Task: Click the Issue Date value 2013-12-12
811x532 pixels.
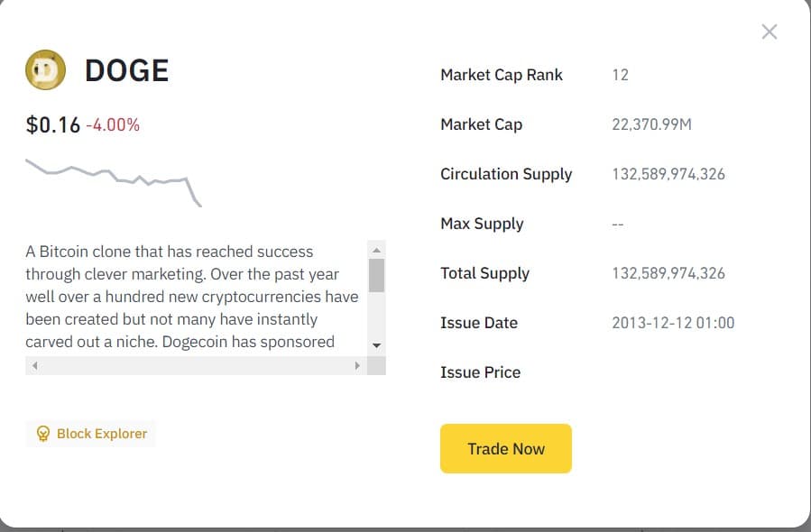Action: click(x=673, y=323)
